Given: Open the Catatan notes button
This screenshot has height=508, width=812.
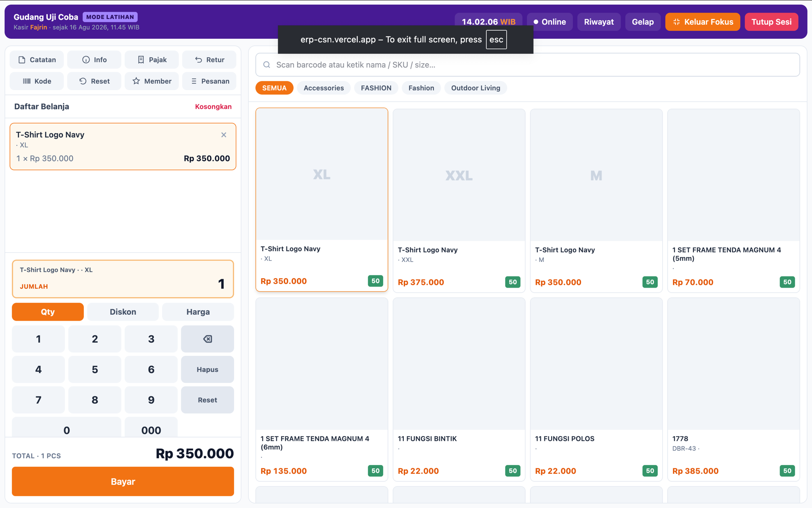Looking at the screenshot, I should [37, 60].
